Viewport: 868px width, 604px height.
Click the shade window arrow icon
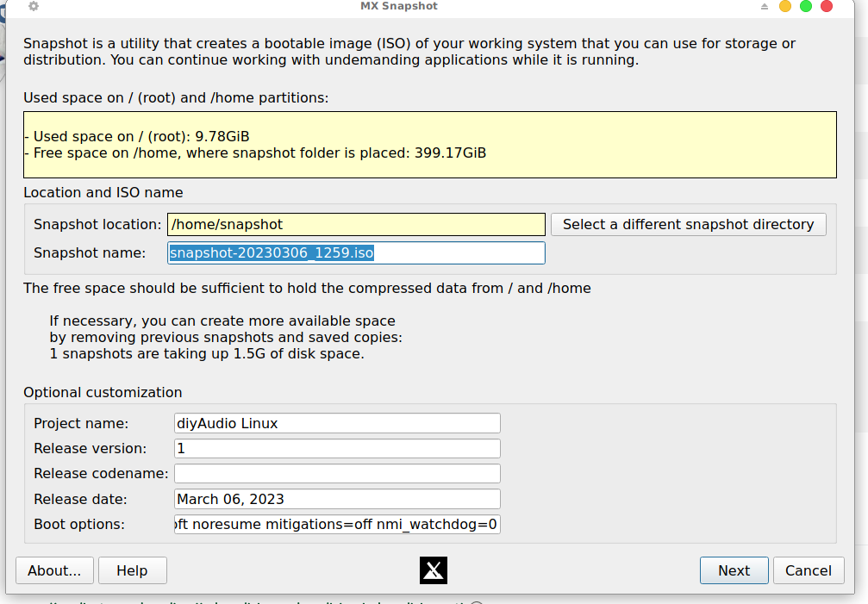765,6
